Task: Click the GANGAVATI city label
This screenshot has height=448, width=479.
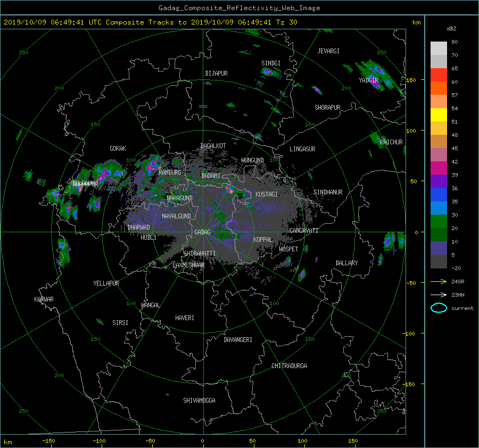Action: coord(304,231)
